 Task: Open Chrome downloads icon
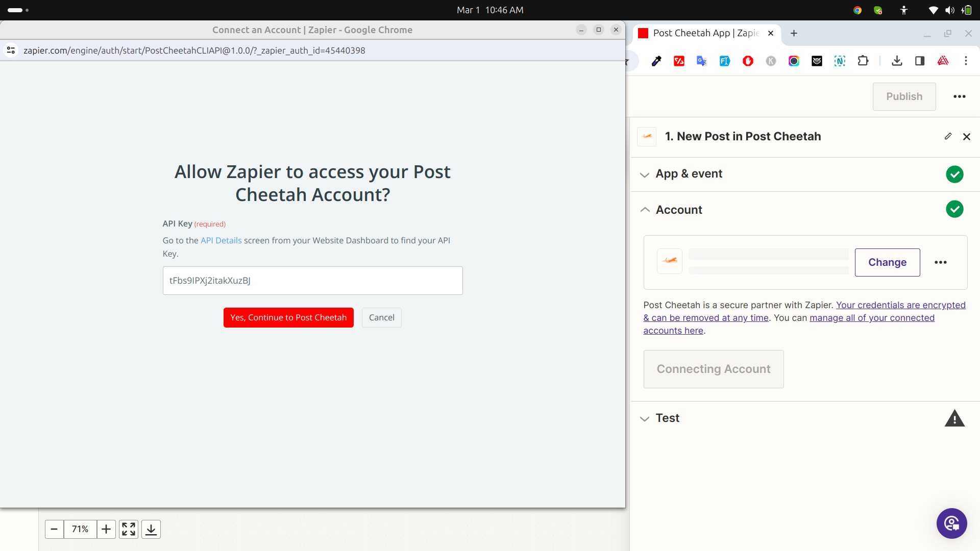[x=897, y=61]
